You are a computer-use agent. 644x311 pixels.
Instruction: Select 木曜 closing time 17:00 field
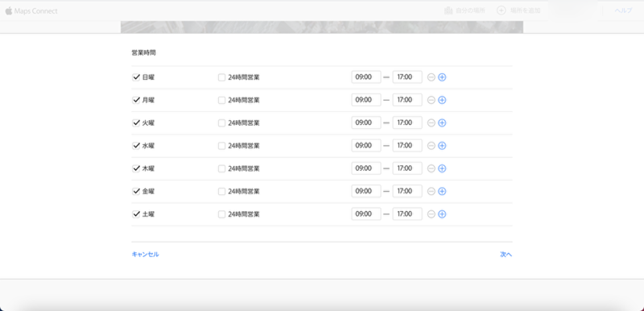407,168
